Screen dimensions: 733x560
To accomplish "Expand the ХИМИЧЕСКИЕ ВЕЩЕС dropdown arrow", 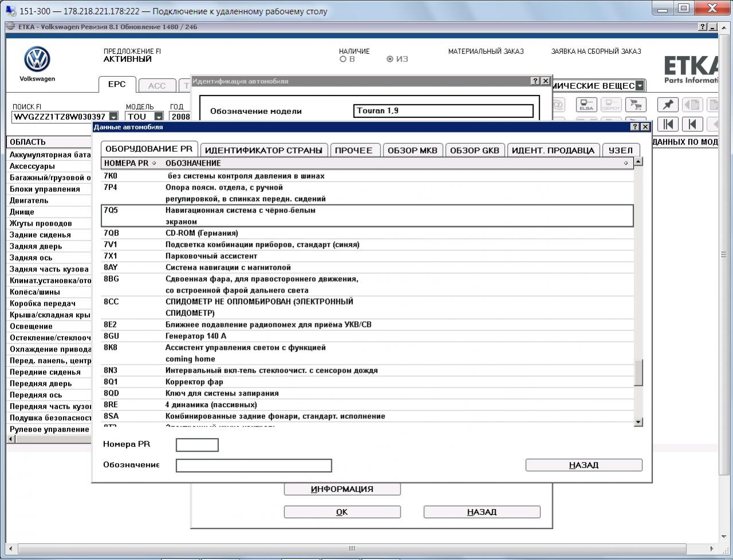I will tap(640, 86).
